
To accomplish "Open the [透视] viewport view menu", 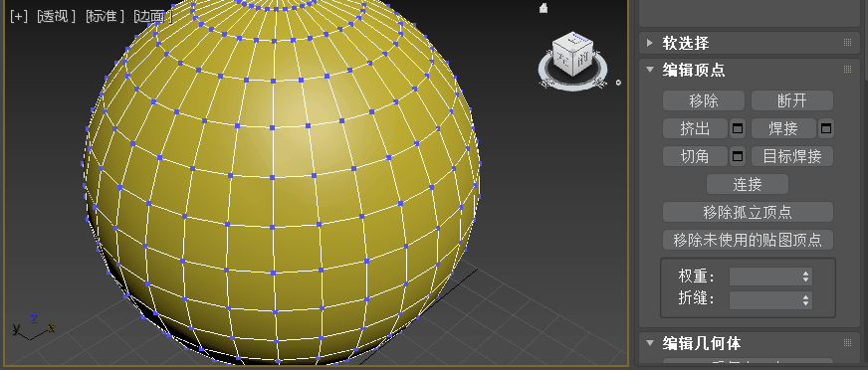I will (x=56, y=16).
